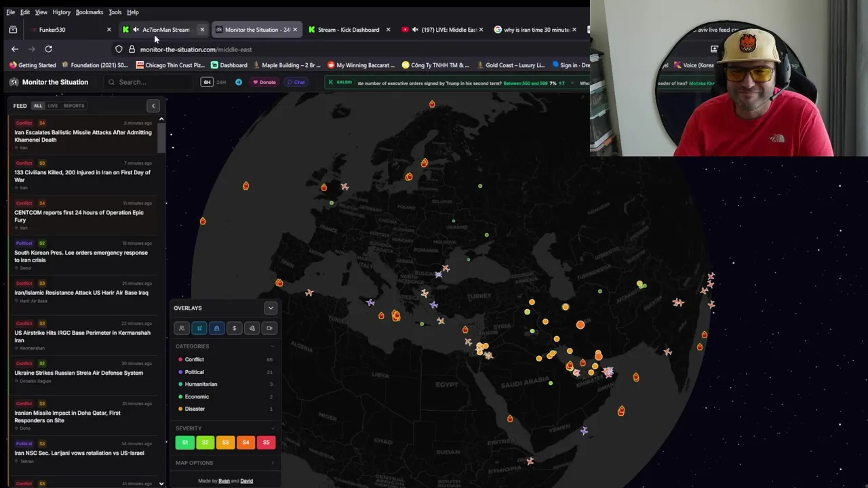Filter by S4 orange severity swatch
Screen dimensions: 868x488
coord(245,443)
